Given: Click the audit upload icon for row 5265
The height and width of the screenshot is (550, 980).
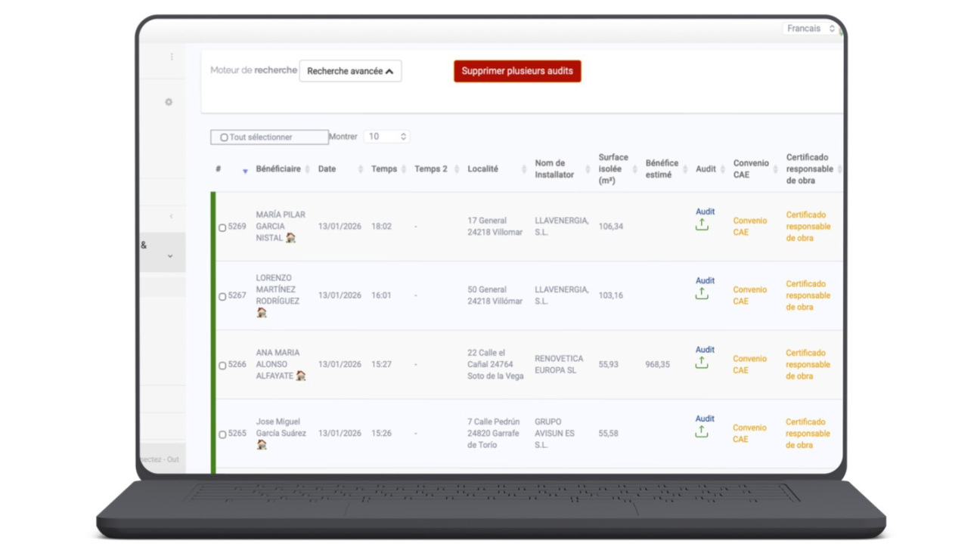Looking at the screenshot, I should [x=702, y=431].
